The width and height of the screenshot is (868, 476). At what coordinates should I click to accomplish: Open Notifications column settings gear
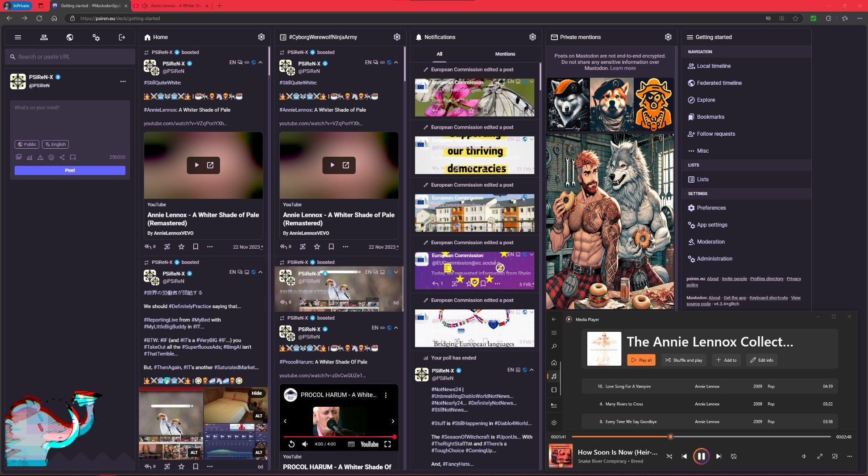[x=532, y=37]
